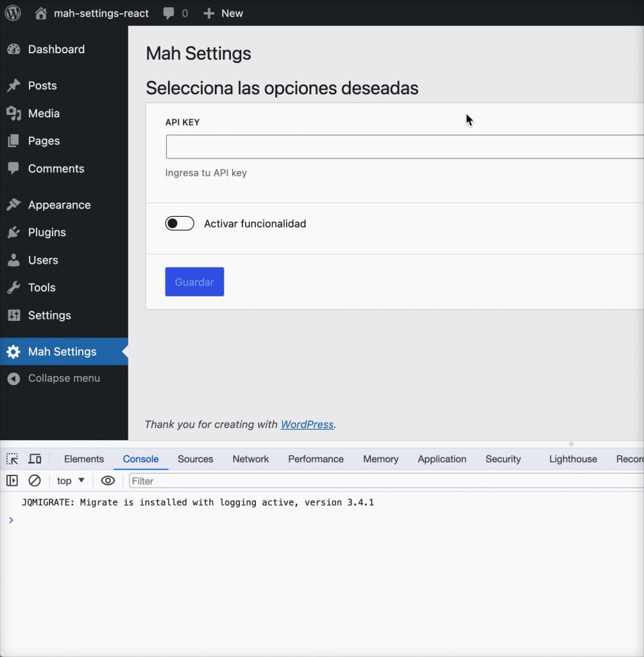Show the console sidebar panel icon

click(x=12, y=481)
